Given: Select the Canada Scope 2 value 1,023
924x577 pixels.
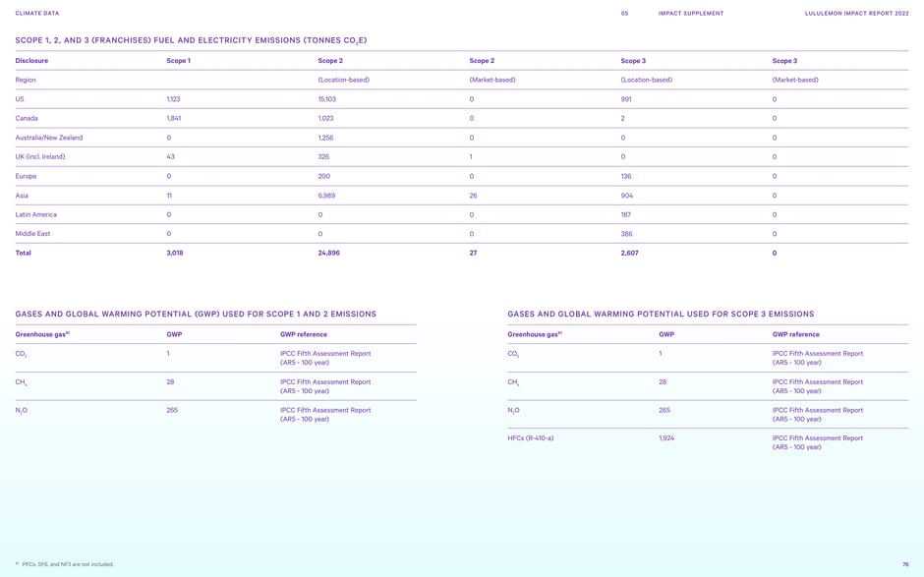Looking at the screenshot, I should 326,119.
